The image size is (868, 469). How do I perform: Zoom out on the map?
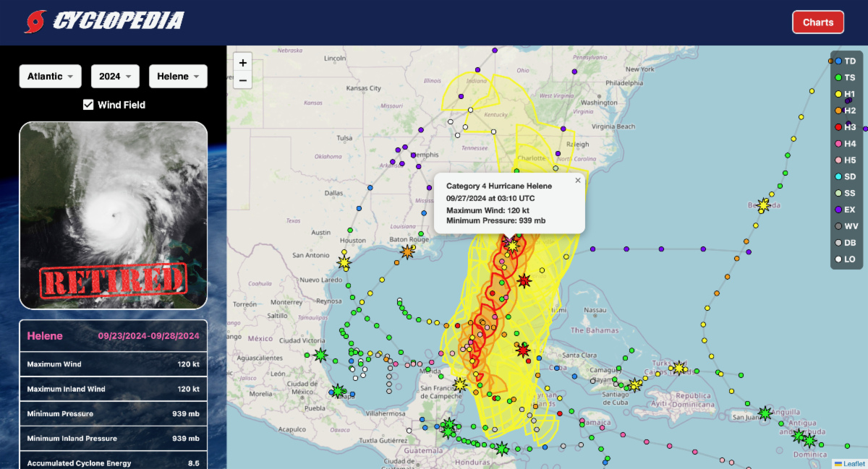click(x=243, y=80)
